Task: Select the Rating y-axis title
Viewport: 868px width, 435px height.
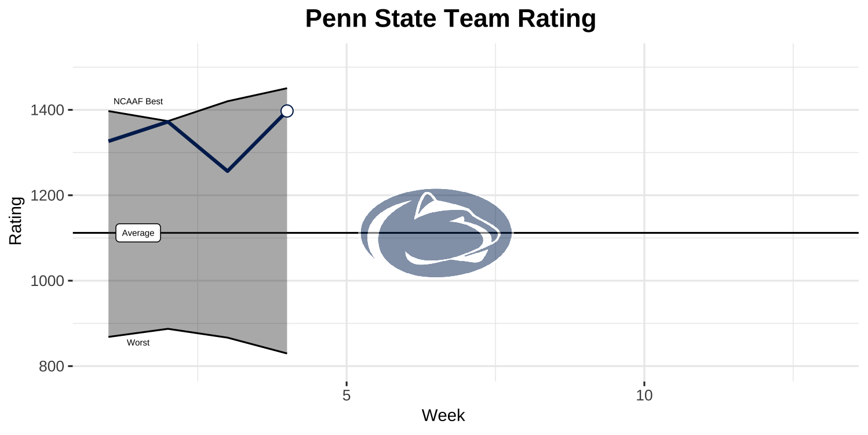Action: (16, 221)
